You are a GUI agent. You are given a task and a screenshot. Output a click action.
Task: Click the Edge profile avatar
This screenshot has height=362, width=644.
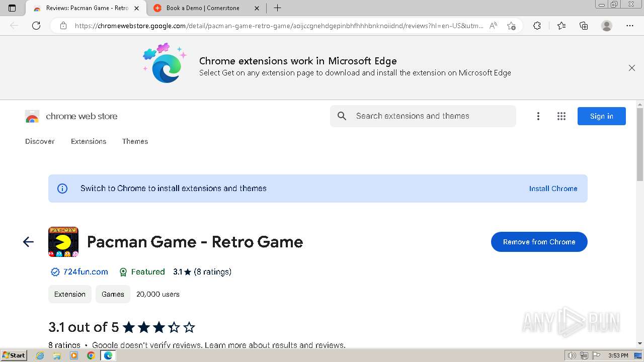[607, 26]
